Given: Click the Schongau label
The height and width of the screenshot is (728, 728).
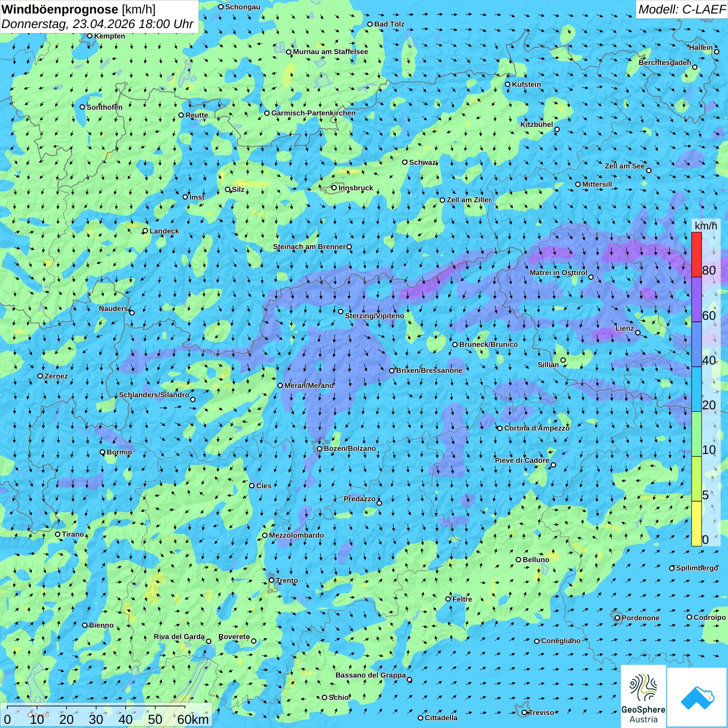Looking at the screenshot, I should pos(243,7).
